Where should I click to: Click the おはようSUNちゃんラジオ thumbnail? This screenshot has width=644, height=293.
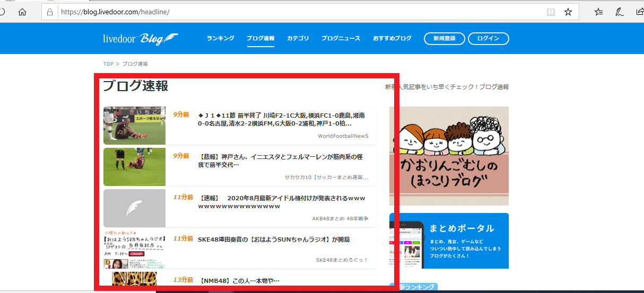134,250
